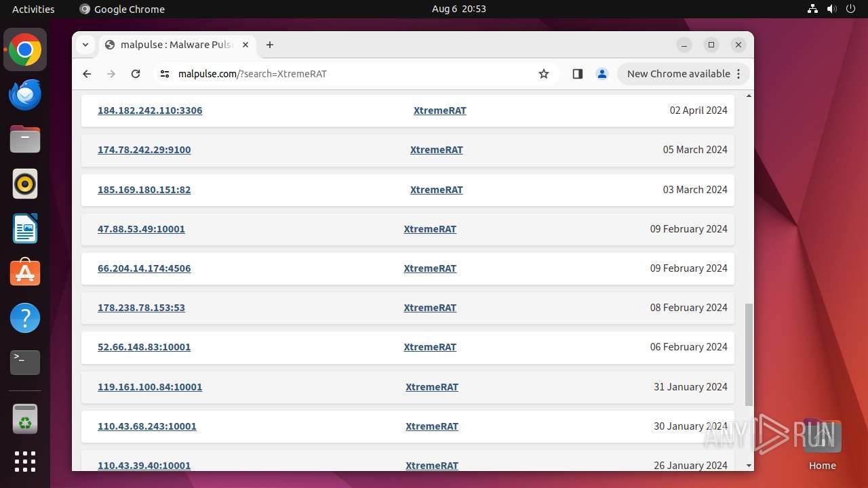Viewport: 868px width, 488px height.
Task: Open link 184.182.242.110:3306
Action: tap(150, 110)
